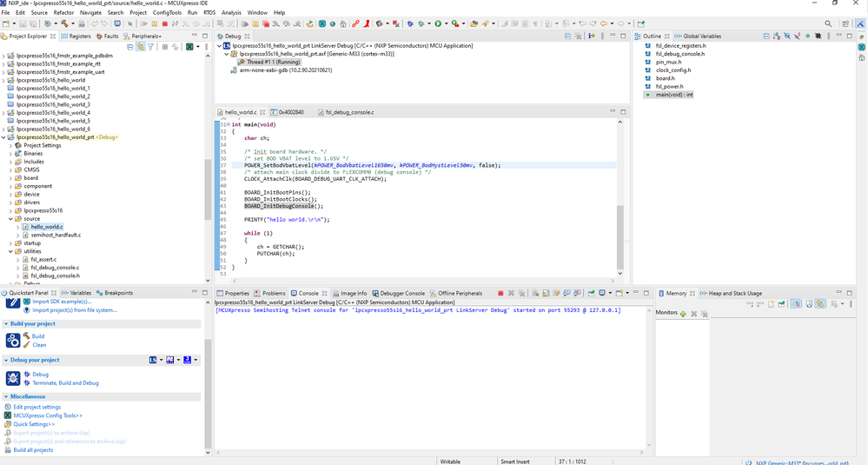The height and width of the screenshot is (465, 868).
Task: Click the Sort alphabetically icon in Outline
Action: tap(777, 36)
